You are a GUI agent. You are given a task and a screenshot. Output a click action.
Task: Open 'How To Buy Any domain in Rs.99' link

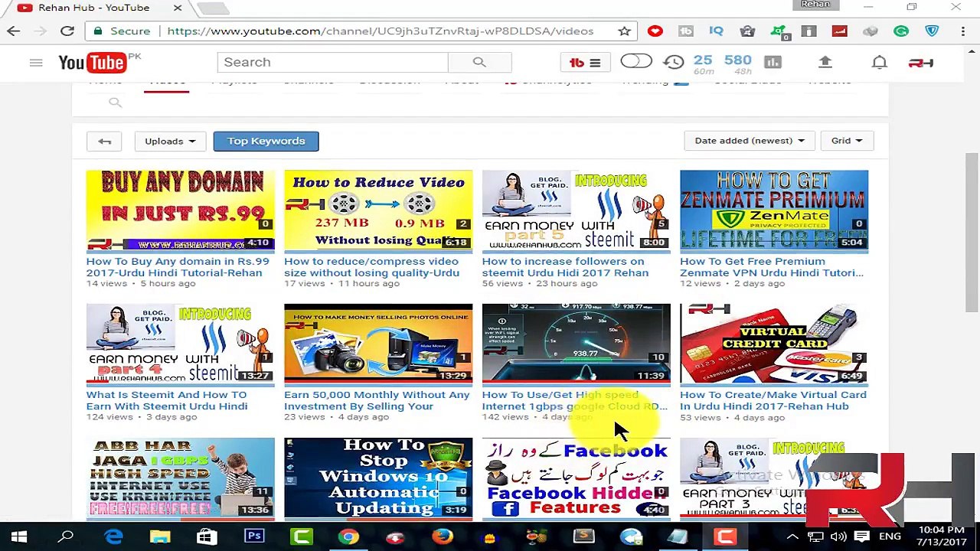(178, 267)
